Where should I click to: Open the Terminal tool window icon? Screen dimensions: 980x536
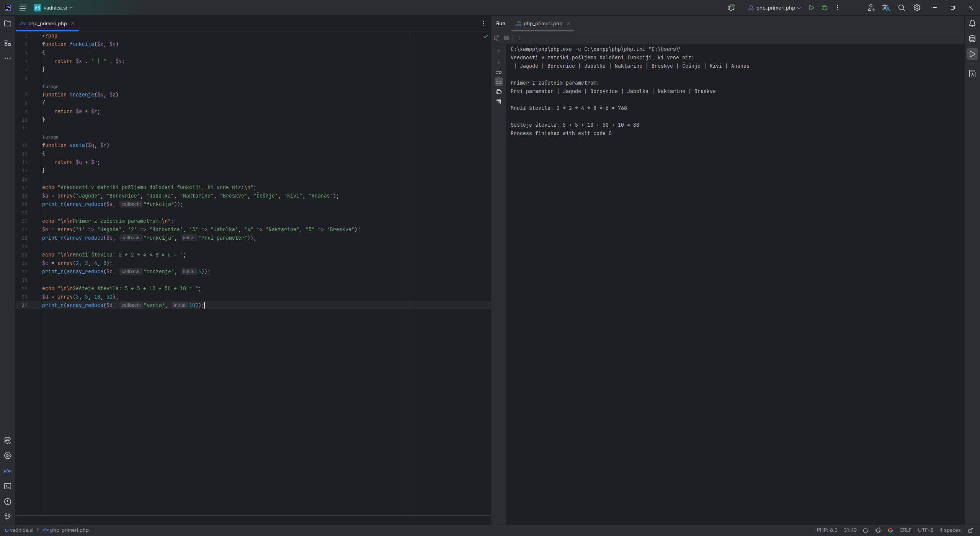pyautogui.click(x=8, y=486)
